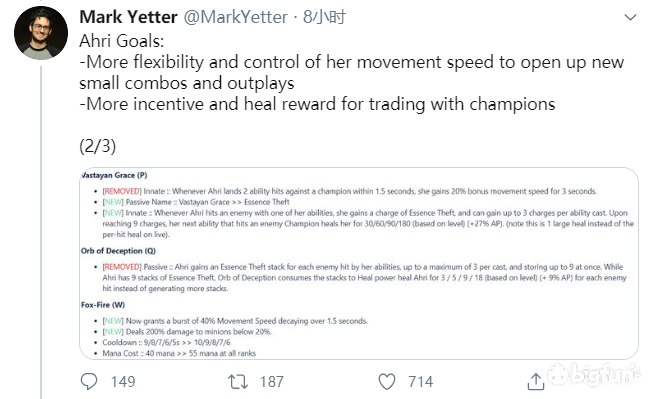Click the Vastayan Grace (P) heading in image
653x399 pixels.
[114, 175]
